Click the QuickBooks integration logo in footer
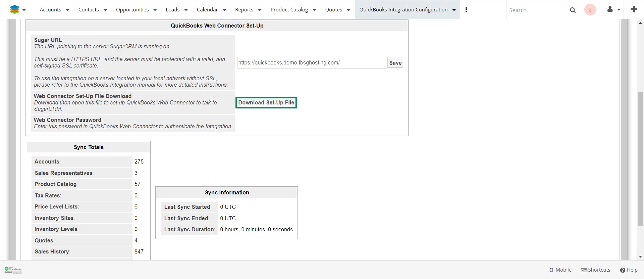Screen dimensions: 644x279 pyautogui.click(x=13, y=270)
